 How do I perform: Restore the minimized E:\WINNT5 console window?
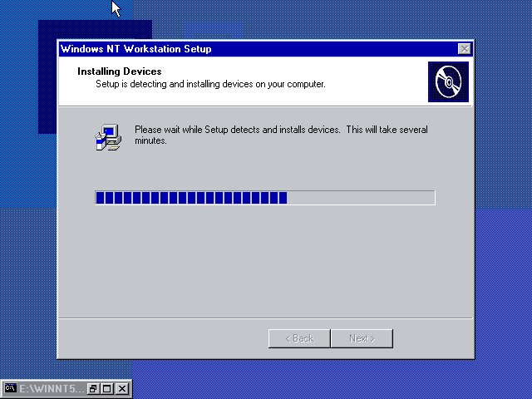(x=94, y=388)
